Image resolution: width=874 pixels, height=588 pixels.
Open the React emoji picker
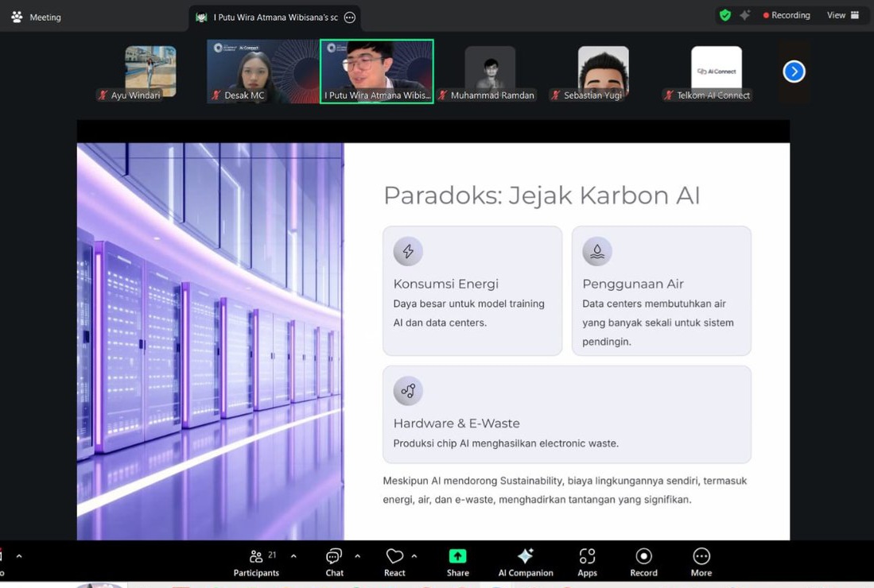click(x=394, y=563)
